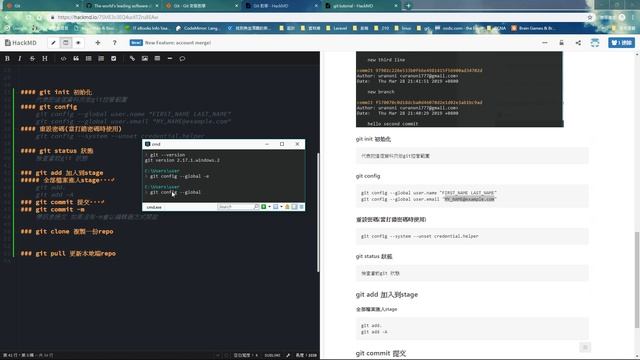The width and height of the screenshot is (640, 360).
Task: Click the cmd window title bar icon
Action: pyautogui.click(x=148, y=144)
